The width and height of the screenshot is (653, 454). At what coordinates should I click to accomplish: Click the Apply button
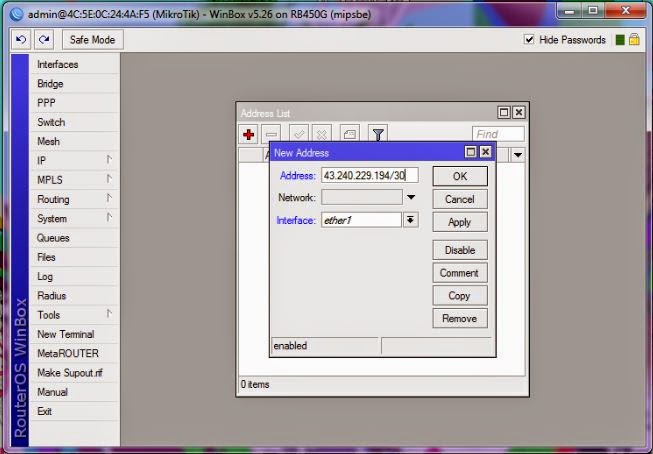click(x=460, y=222)
